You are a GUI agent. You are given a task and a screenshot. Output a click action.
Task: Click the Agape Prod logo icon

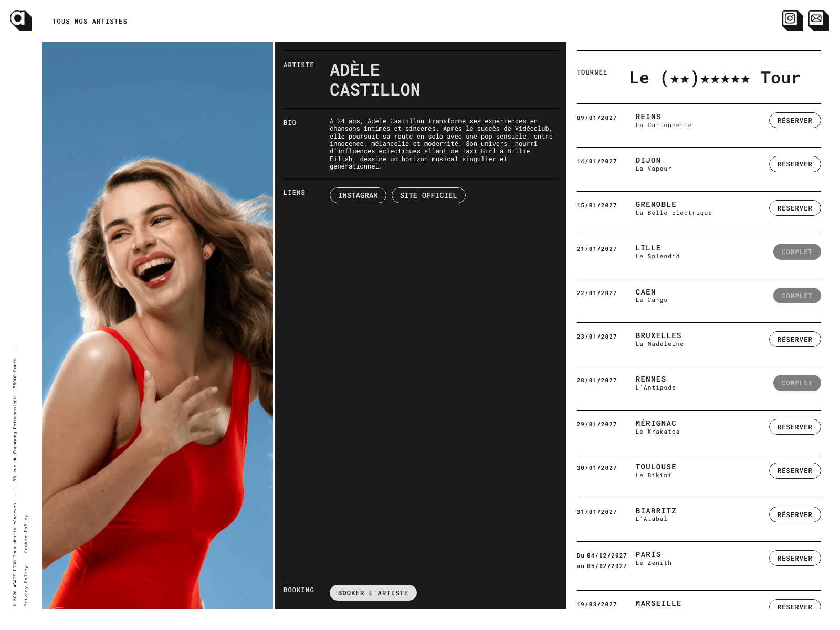(x=21, y=21)
